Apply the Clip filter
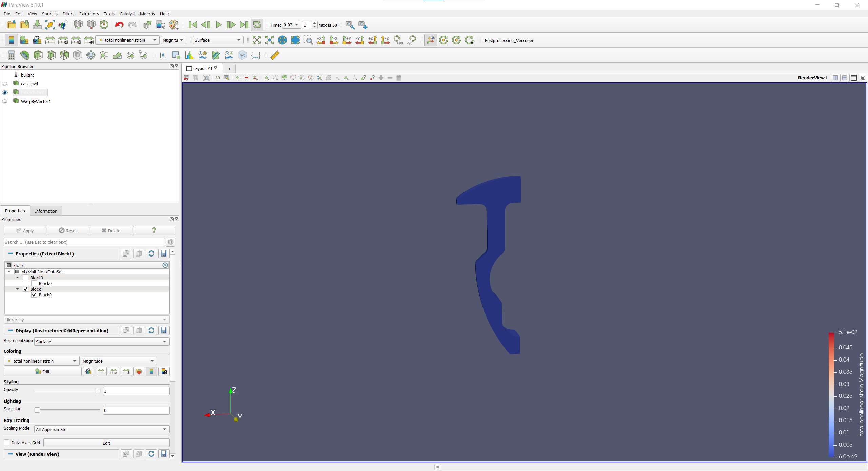The height and width of the screenshot is (471, 868). (x=37, y=55)
